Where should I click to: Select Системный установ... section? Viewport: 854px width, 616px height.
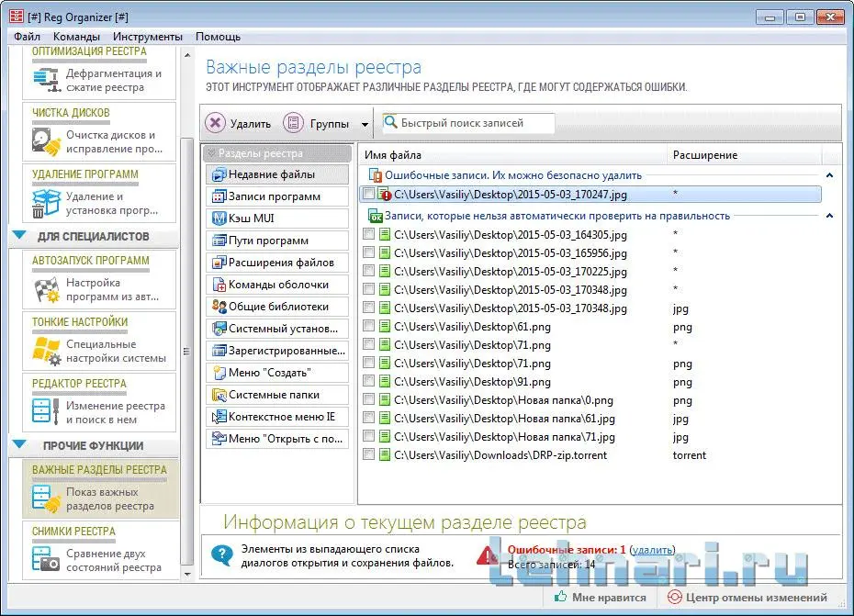[277, 329]
